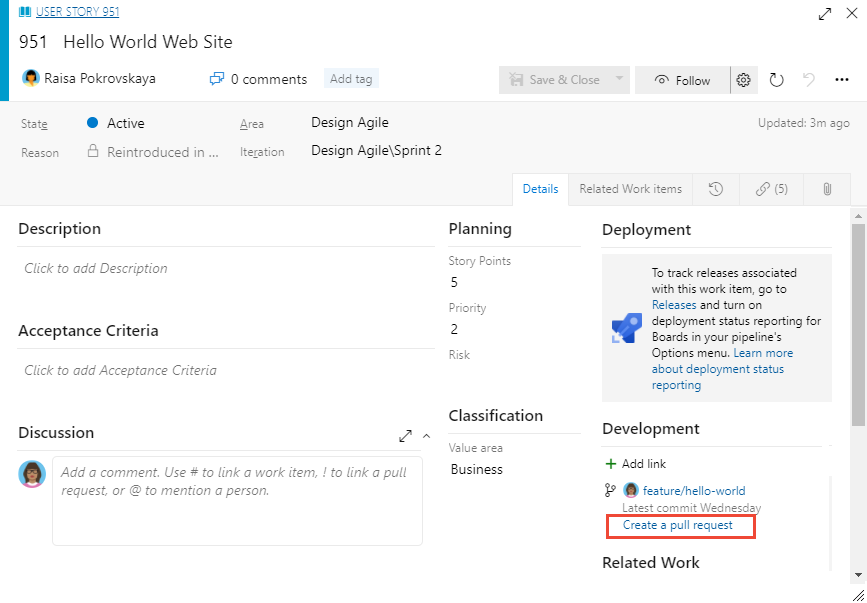The width and height of the screenshot is (867, 603).
Task: Click the branch icon beside feature/hello-world
Action: coord(611,490)
